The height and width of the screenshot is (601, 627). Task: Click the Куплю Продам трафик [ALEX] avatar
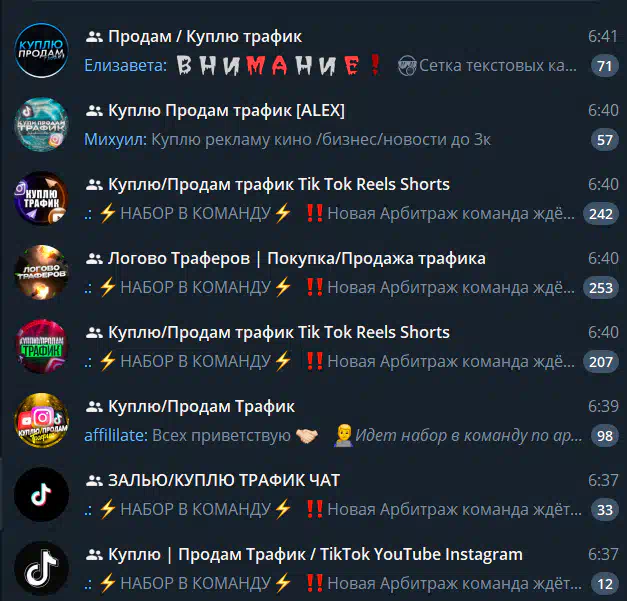(x=42, y=124)
